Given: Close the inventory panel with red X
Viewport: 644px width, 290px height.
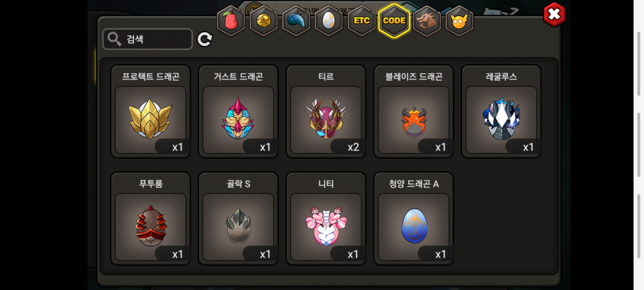Looking at the screenshot, I should coord(554,15).
